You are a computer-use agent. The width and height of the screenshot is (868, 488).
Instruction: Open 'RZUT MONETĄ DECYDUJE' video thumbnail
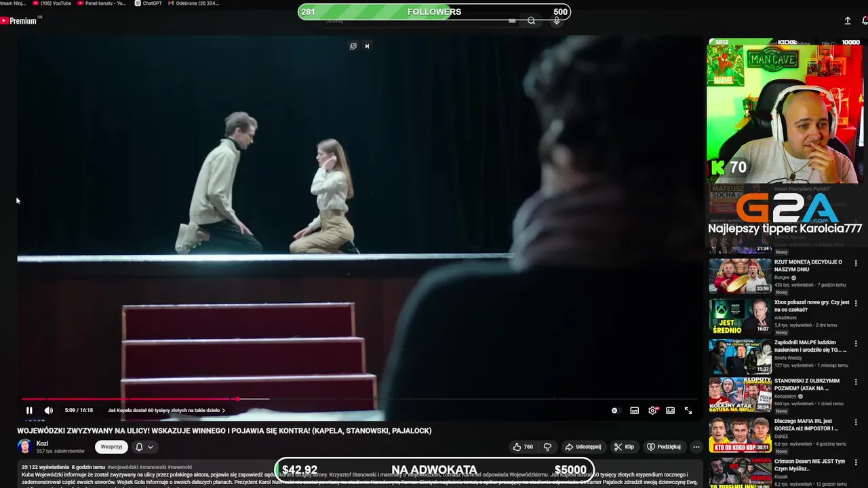tap(740, 275)
